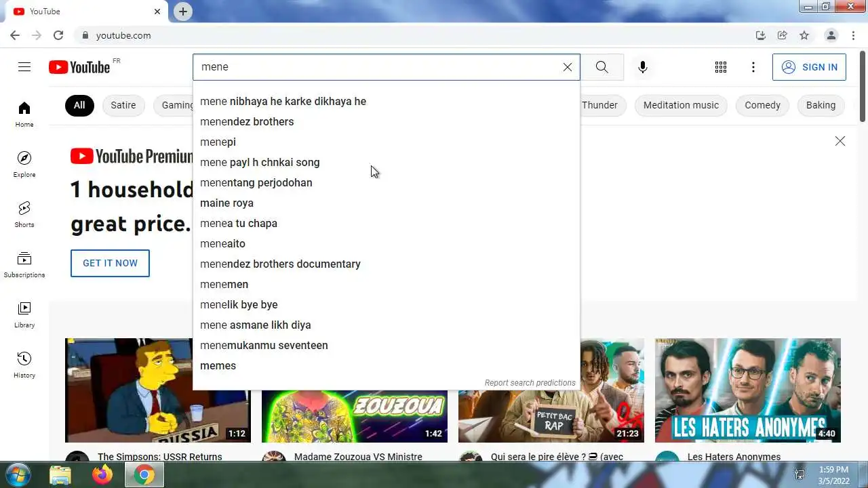
Task: Click the share page icon in the address bar
Action: click(783, 35)
